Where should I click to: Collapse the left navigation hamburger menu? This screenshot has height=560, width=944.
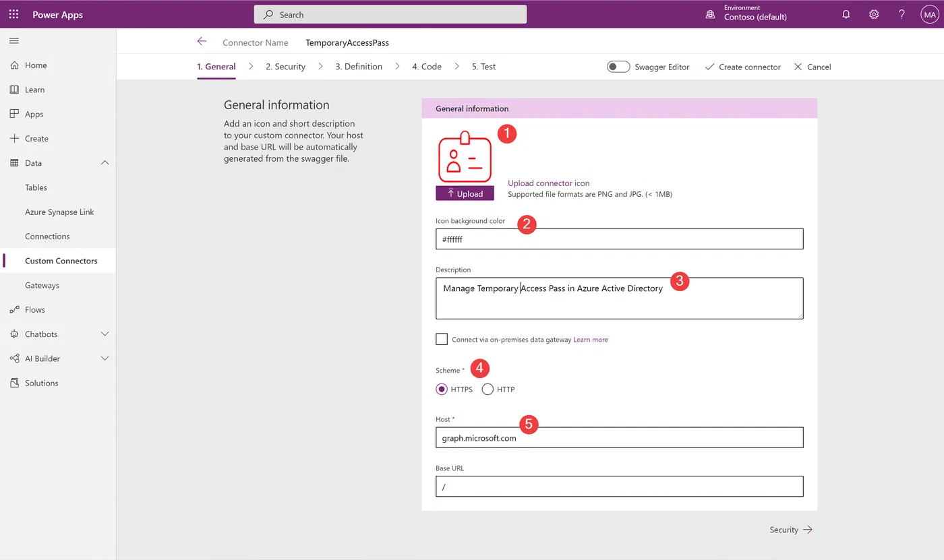(13, 41)
